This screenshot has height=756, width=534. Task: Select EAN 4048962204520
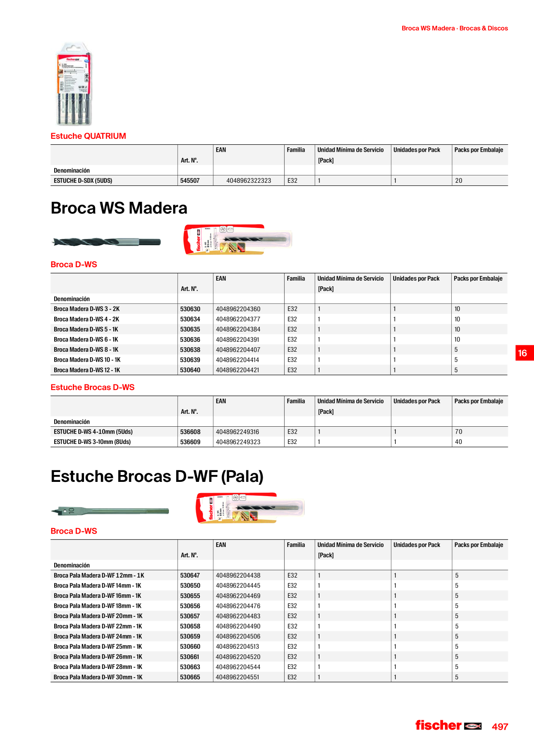[238, 657]
